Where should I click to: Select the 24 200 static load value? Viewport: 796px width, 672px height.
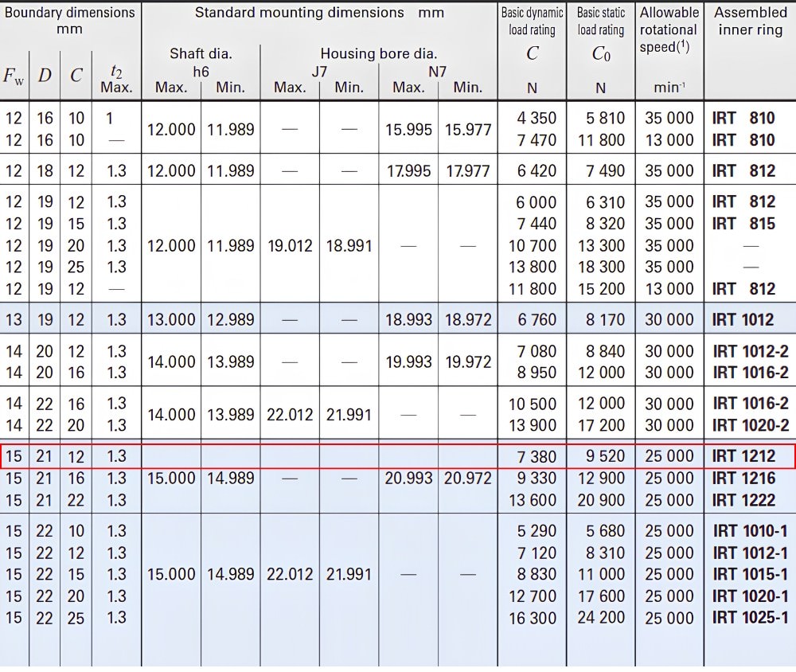[x=601, y=618]
